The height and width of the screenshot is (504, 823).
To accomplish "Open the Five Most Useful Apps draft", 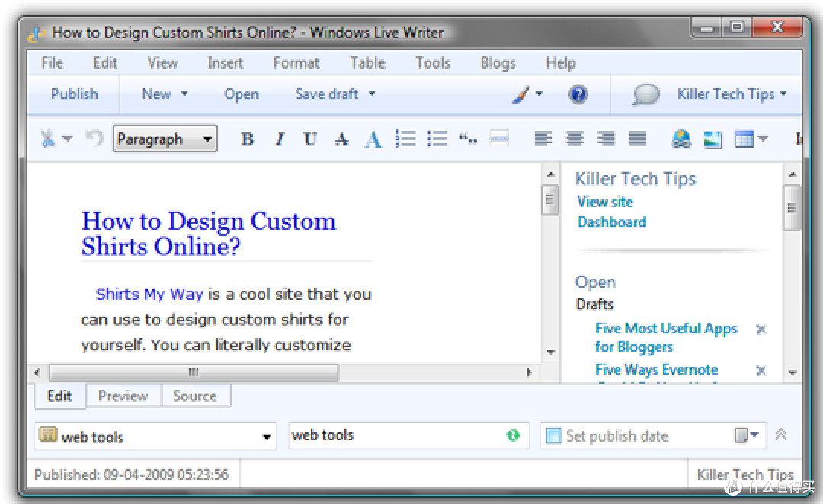I will point(665,338).
